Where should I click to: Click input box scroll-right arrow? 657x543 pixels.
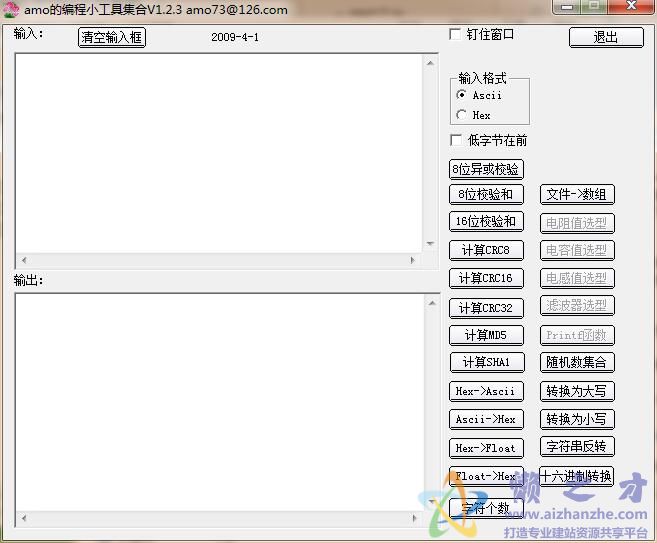tap(412, 260)
